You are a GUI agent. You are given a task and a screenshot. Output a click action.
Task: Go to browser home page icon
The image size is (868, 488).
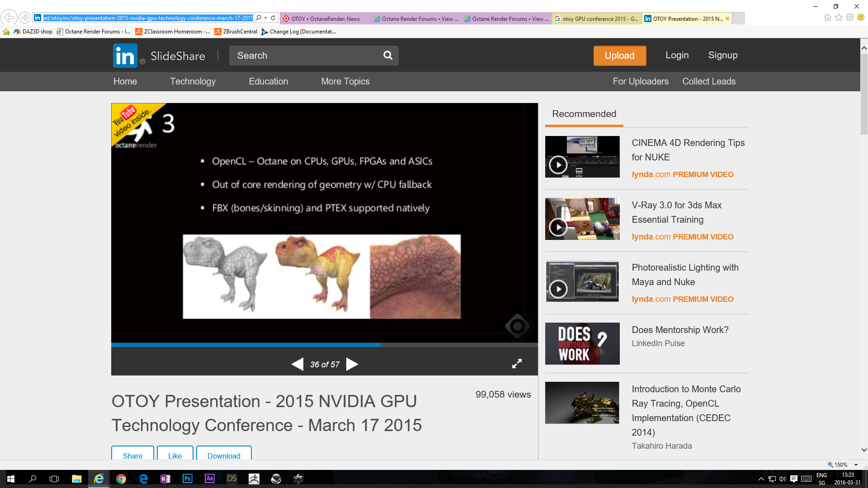click(827, 18)
